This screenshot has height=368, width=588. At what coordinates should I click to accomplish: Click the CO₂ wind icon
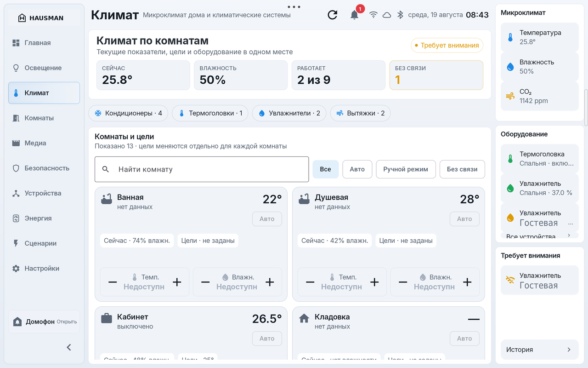510,96
